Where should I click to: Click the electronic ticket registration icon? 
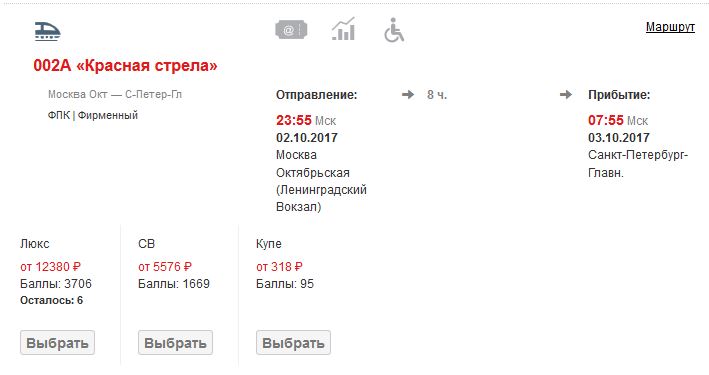click(x=291, y=30)
